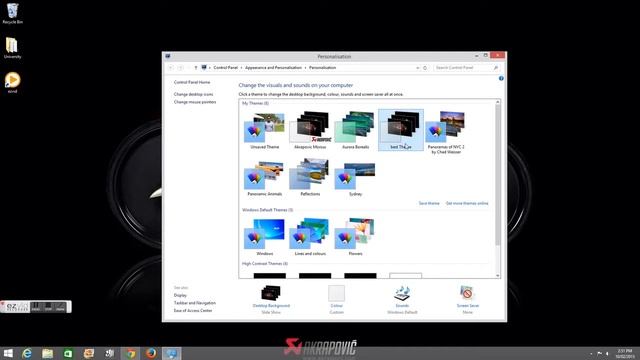Image resolution: width=640 pixels, height=360 pixels.
Task: Open Get more themes online link
Action: (467, 203)
